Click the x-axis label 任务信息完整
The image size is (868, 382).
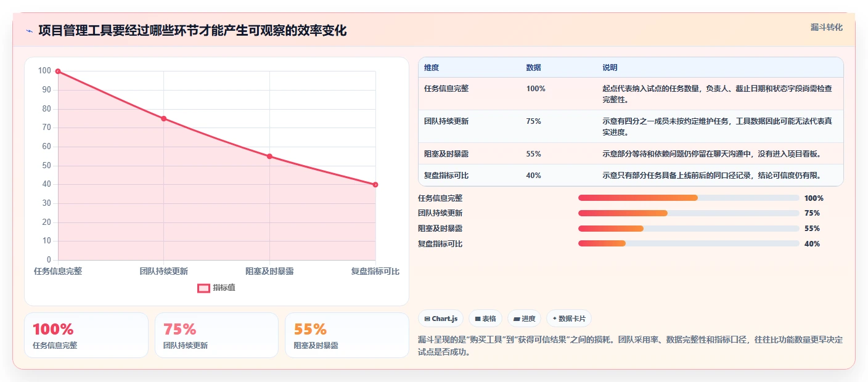click(58, 271)
